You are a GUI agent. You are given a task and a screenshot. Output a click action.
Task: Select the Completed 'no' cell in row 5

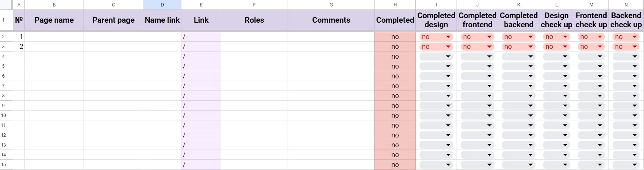pyautogui.click(x=395, y=66)
